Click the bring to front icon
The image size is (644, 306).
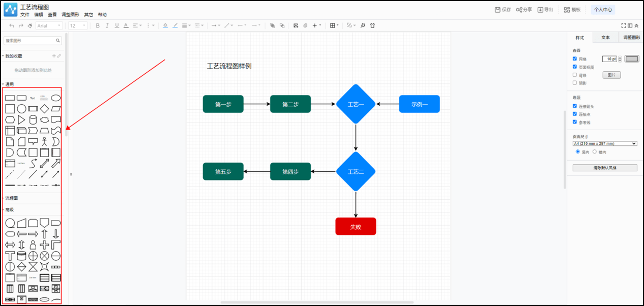(272, 25)
